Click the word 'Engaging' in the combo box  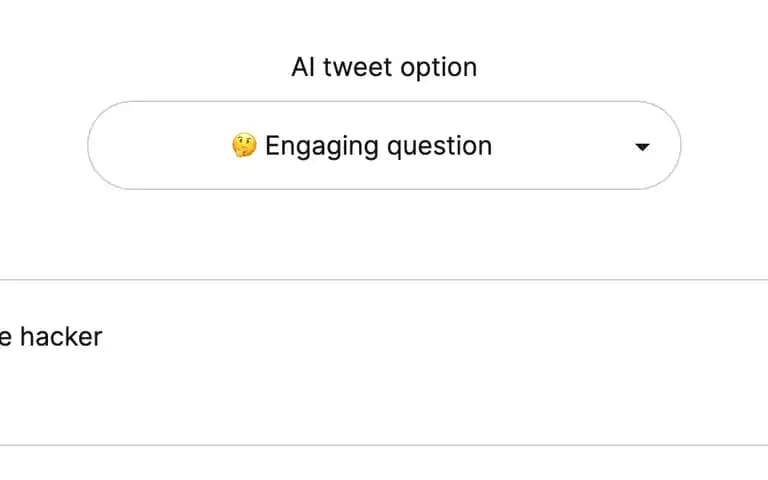[322, 146]
